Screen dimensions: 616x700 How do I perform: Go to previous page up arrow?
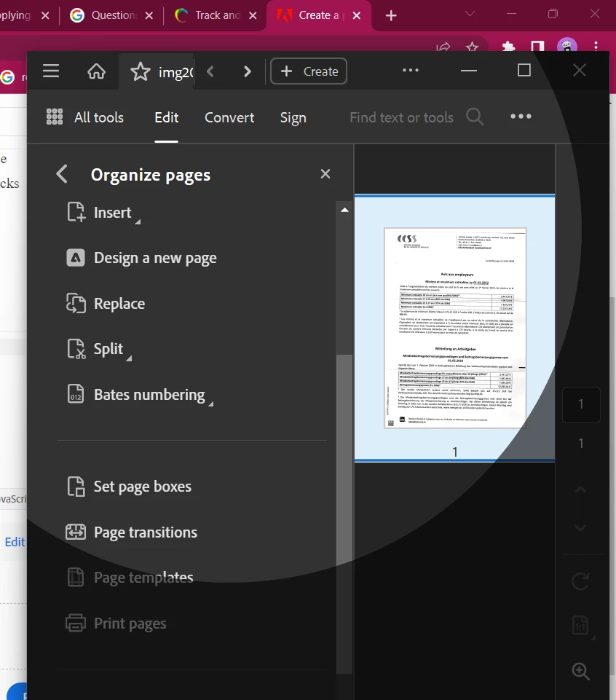tap(580, 489)
